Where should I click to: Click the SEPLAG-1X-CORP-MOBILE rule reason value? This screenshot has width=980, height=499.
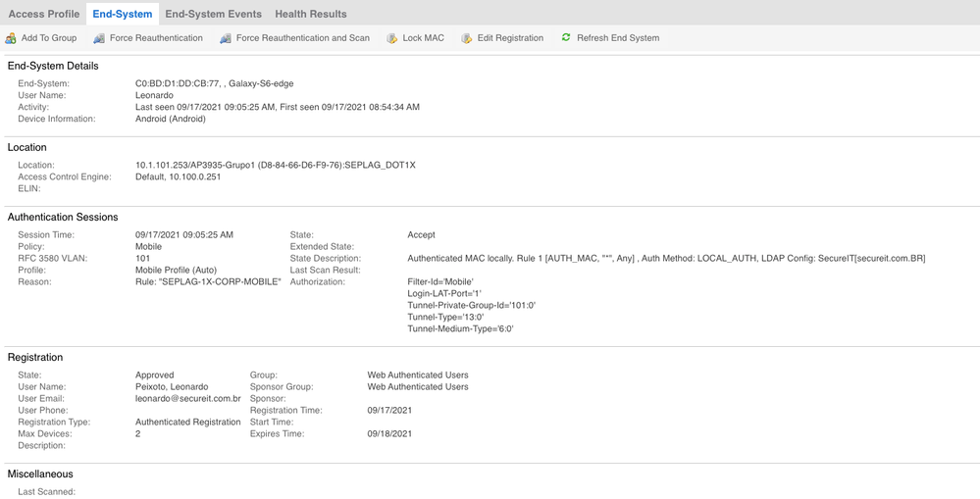tap(208, 282)
